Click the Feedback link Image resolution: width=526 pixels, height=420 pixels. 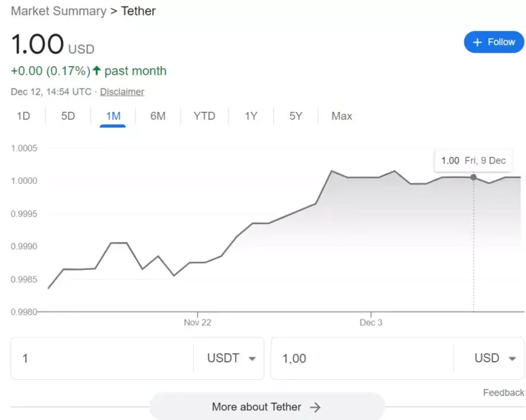click(x=503, y=392)
